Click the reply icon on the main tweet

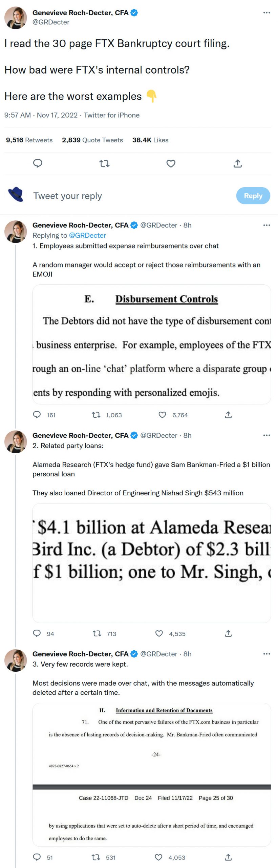coord(38,163)
